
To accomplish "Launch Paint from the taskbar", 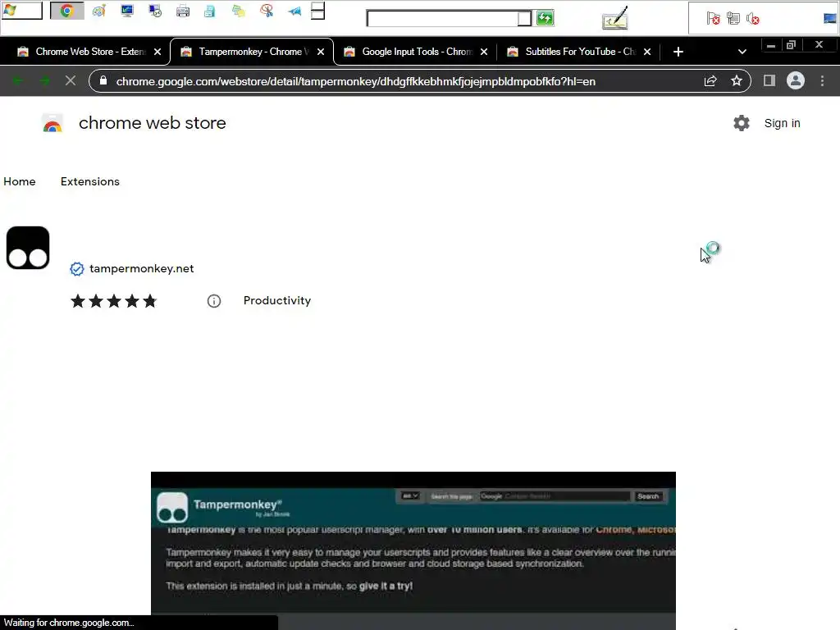I will tap(99, 11).
